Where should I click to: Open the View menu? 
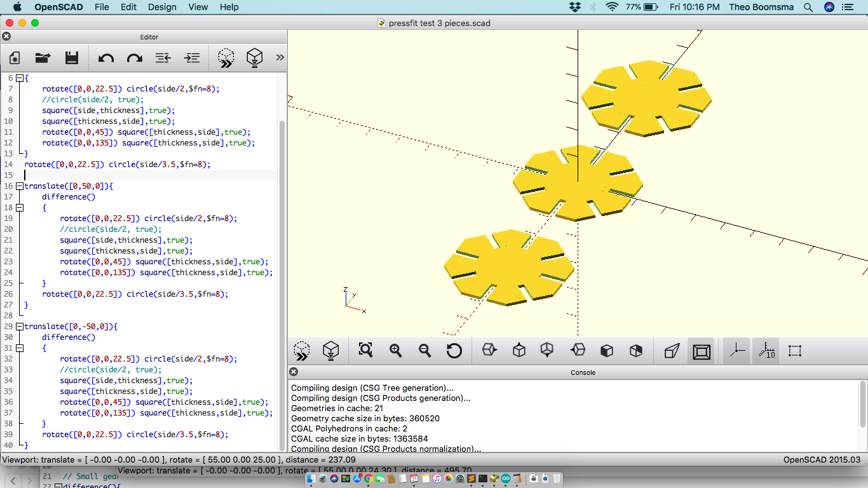(x=198, y=7)
